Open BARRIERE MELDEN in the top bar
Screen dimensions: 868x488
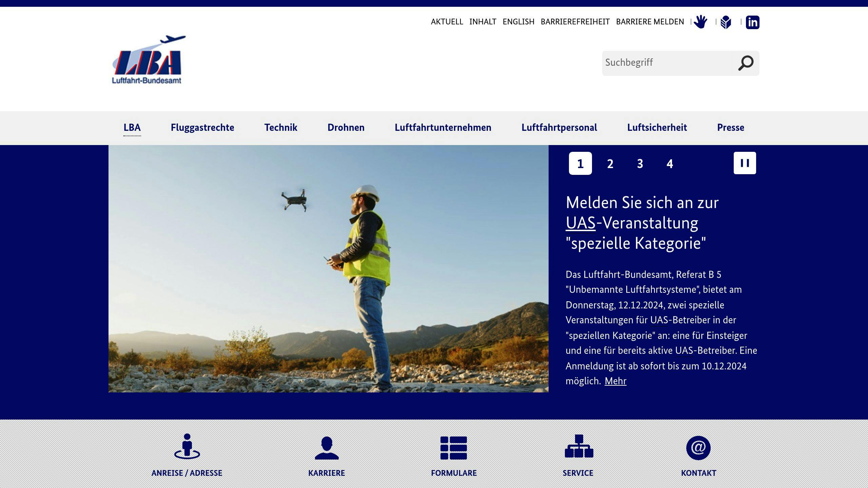pyautogui.click(x=650, y=22)
